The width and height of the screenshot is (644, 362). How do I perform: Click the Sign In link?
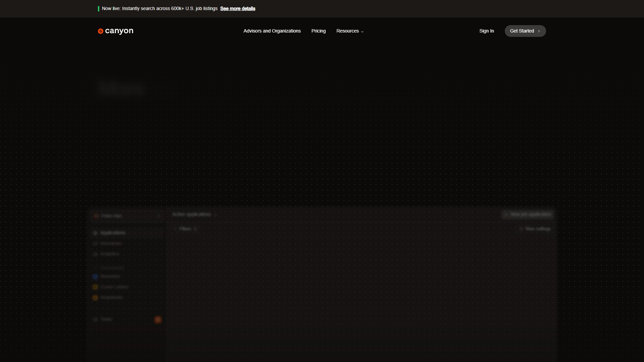[486, 31]
